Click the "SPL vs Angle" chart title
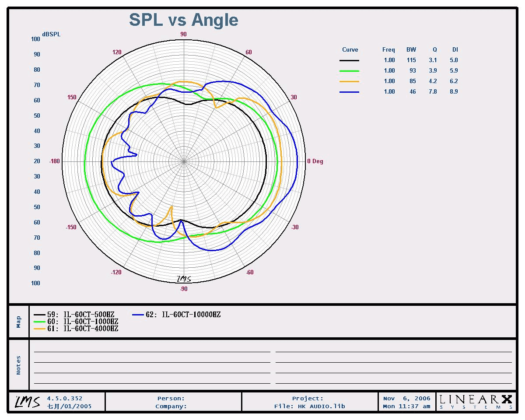This screenshot has width=525, height=420. click(x=183, y=20)
